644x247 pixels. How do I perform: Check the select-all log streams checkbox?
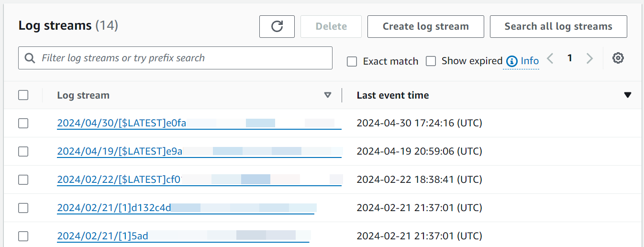23,95
